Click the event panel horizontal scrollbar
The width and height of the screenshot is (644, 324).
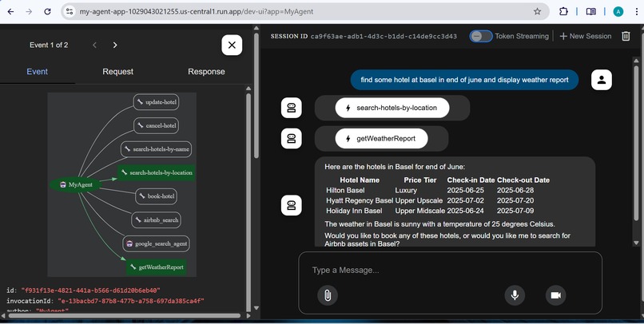(x=124, y=316)
